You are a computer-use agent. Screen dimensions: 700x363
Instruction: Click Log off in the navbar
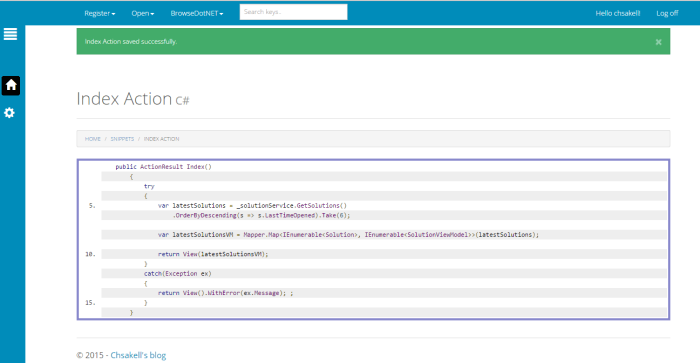point(667,13)
